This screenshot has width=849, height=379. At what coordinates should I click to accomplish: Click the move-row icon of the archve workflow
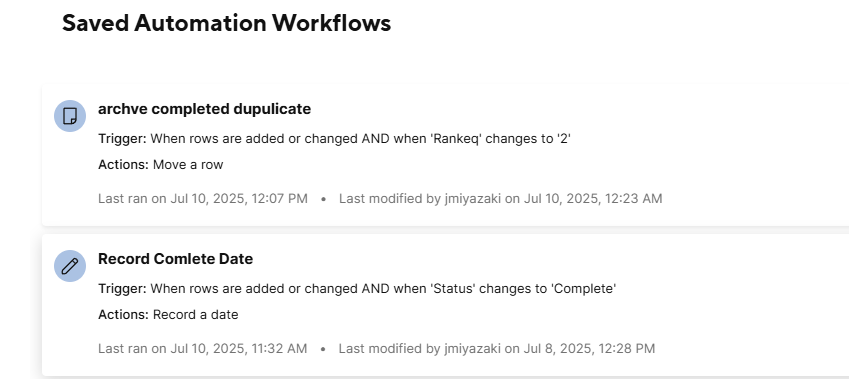[70, 116]
